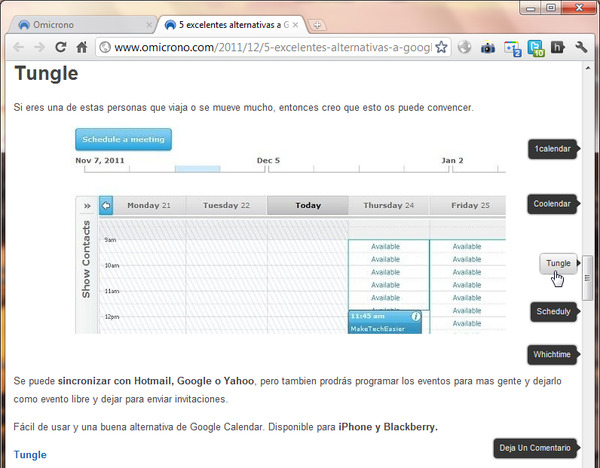This screenshot has height=468, width=600.
Task: Click the Schedule a meeting button
Action: click(x=123, y=139)
